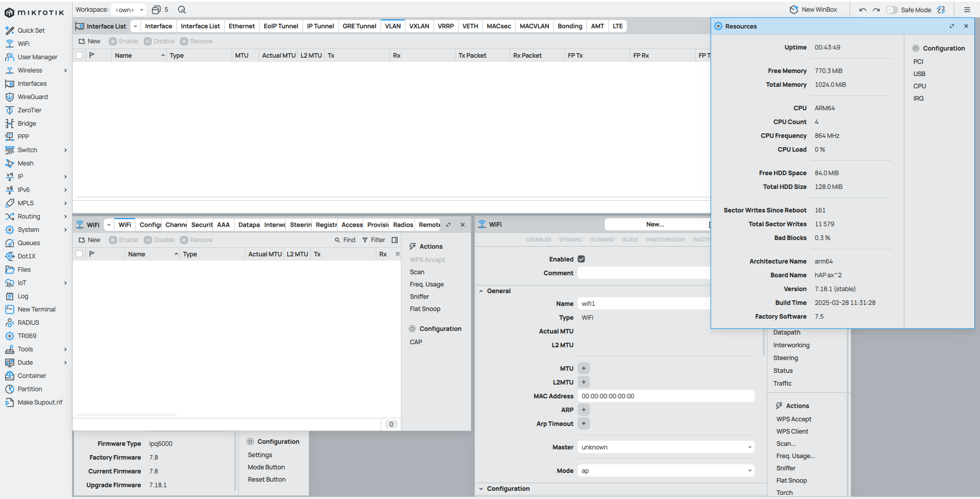
Task: Open the Master dropdown showing unknown
Action: pyautogui.click(x=666, y=447)
